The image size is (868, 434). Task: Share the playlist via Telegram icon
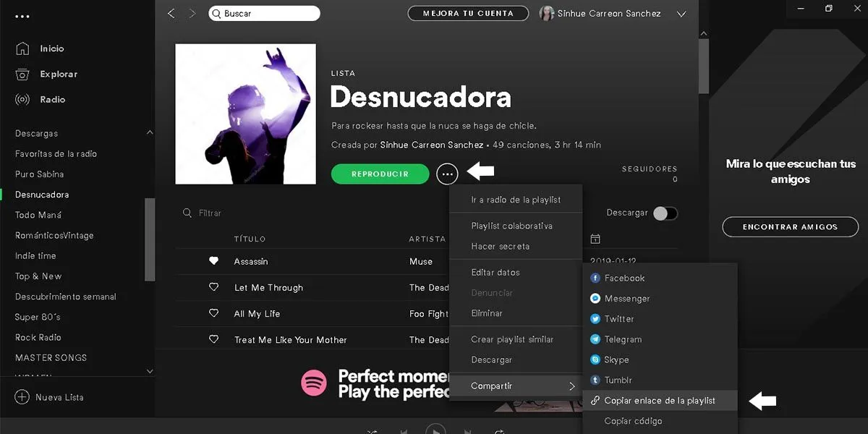(x=595, y=339)
